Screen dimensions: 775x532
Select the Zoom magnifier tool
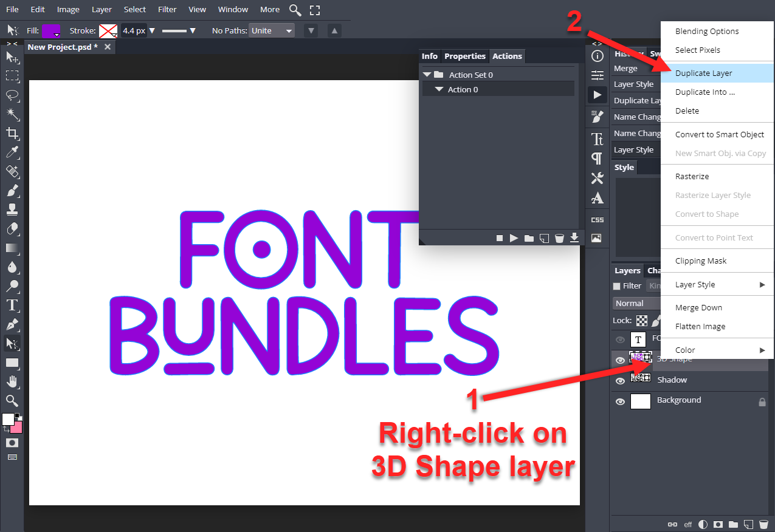(x=12, y=400)
